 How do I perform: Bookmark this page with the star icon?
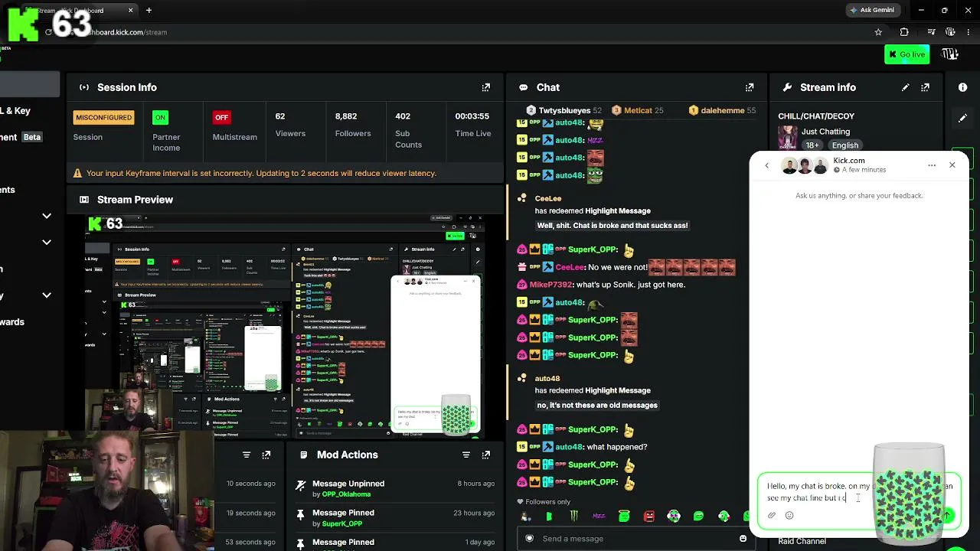pyautogui.click(x=878, y=32)
